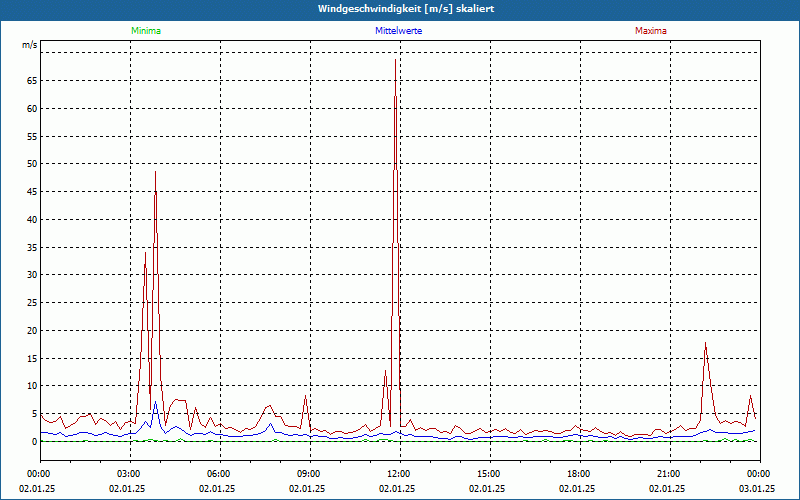The width and height of the screenshot is (800, 500).
Task: Click the 20 value on the y-axis
Action: click(33, 331)
